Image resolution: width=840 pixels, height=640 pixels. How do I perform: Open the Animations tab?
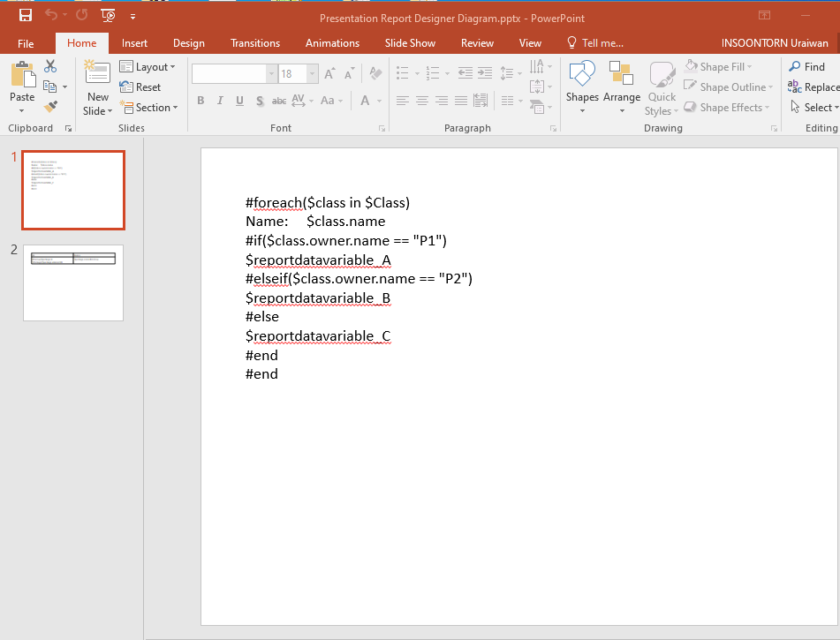[x=332, y=43]
